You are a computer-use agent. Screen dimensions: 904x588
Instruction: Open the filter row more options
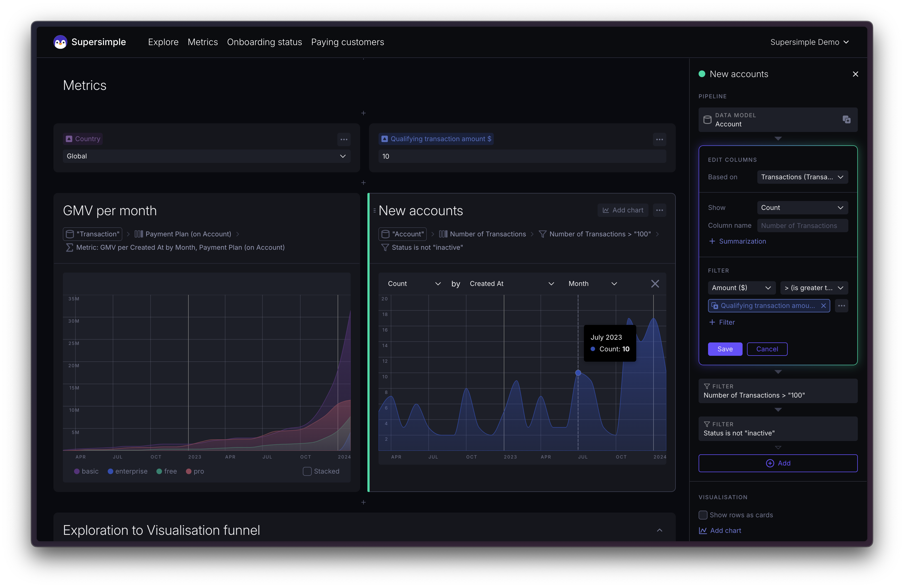(841, 306)
